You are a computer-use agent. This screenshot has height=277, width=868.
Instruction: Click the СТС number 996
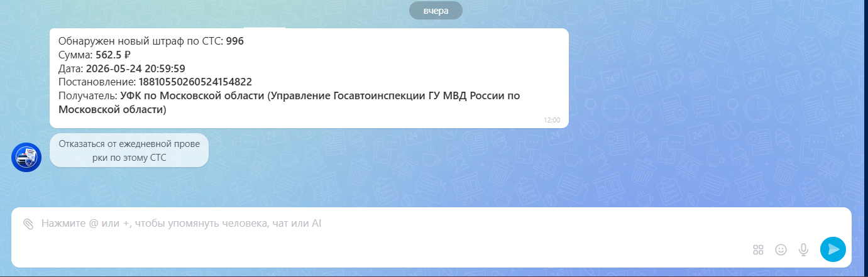coord(235,41)
